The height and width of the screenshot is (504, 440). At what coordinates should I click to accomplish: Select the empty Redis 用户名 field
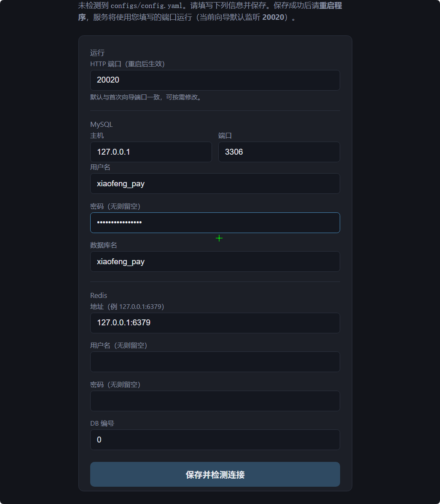click(215, 362)
